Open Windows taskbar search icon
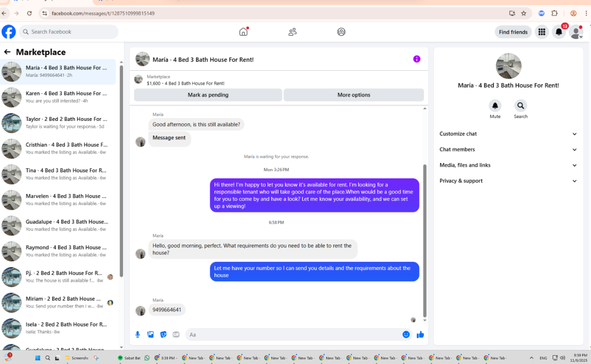Image resolution: width=591 pixels, height=364 pixels. (47, 358)
